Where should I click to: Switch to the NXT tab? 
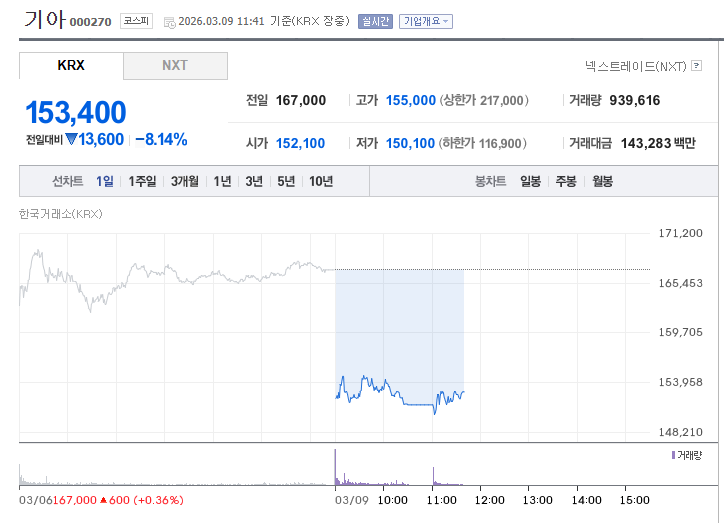[175, 66]
